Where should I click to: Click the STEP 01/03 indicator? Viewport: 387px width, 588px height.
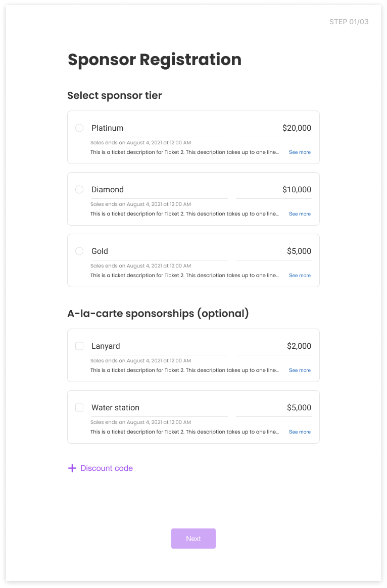click(349, 22)
